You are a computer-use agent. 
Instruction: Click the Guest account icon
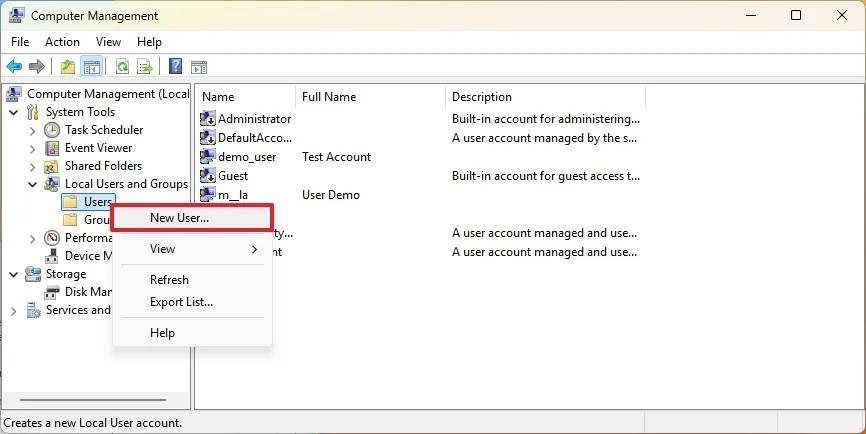(208, 176)
